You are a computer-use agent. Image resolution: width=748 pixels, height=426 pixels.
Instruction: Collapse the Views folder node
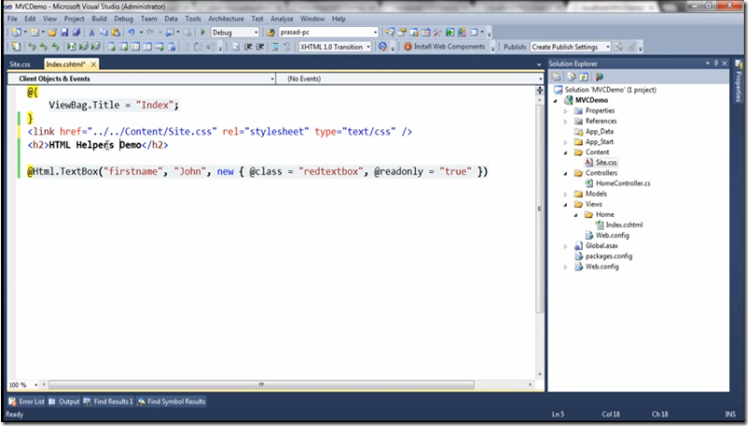tap(566, 205)
